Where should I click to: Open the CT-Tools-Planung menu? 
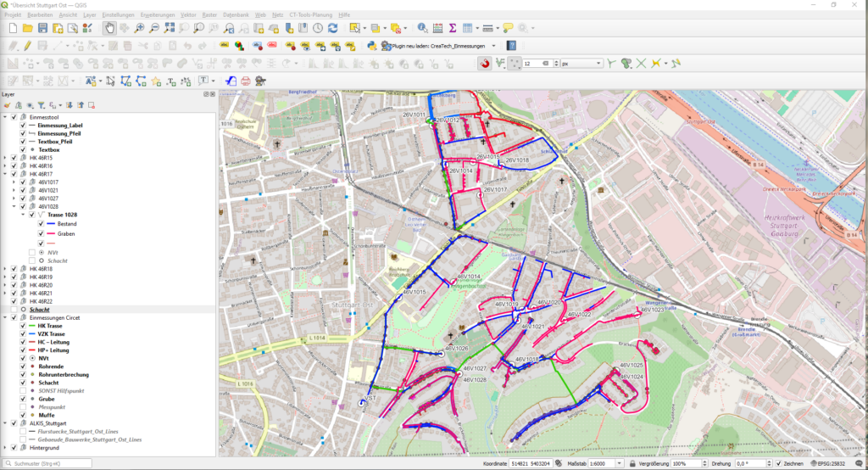point(310,15)
